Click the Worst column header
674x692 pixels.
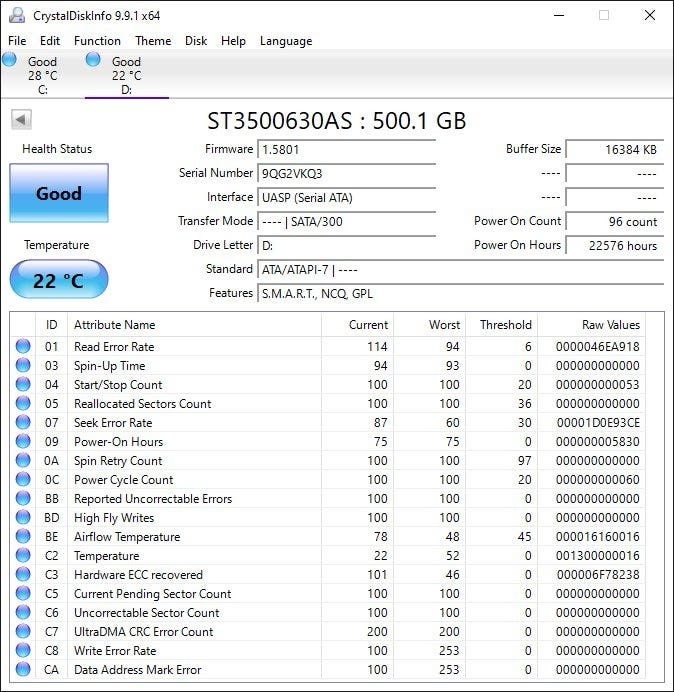429,325
